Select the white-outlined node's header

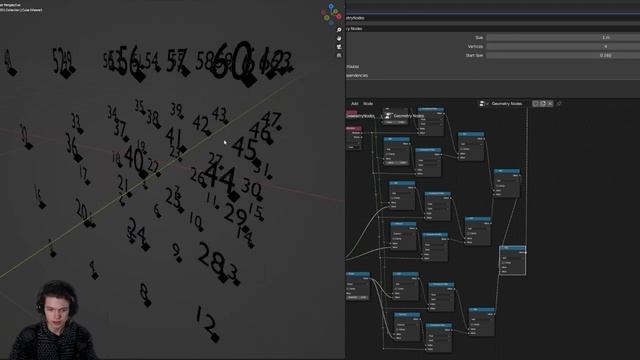[513, 248]
